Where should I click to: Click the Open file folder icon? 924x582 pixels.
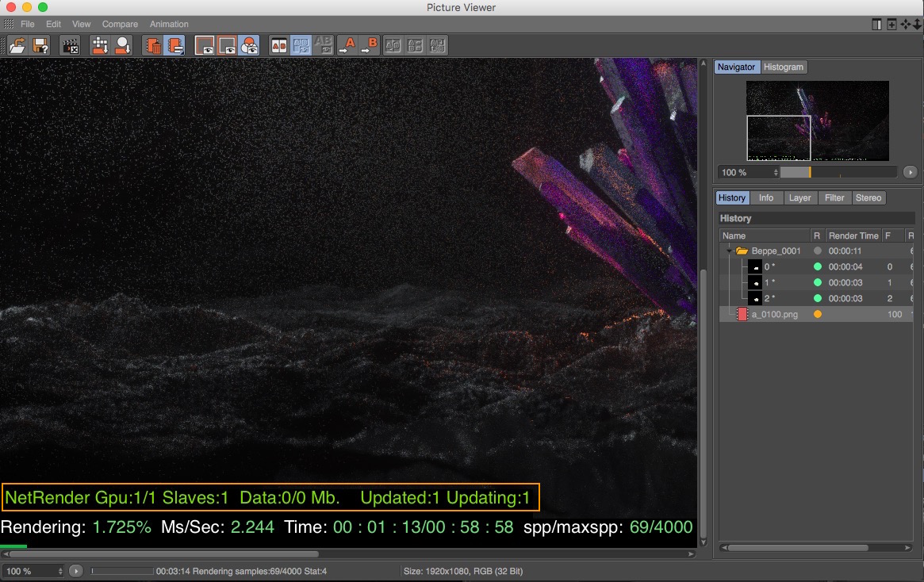[17, 46]
